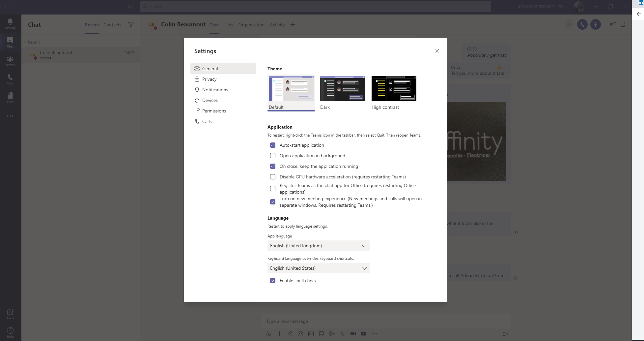Open the Affinity IT Services organisation dropdown
644x341 pixels.
point(543,7)
